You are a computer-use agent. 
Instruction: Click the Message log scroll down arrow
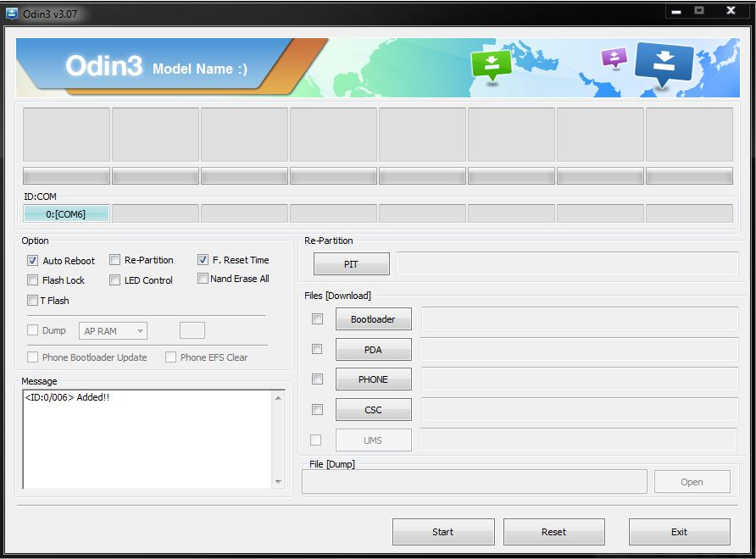[x=278, y=481]
